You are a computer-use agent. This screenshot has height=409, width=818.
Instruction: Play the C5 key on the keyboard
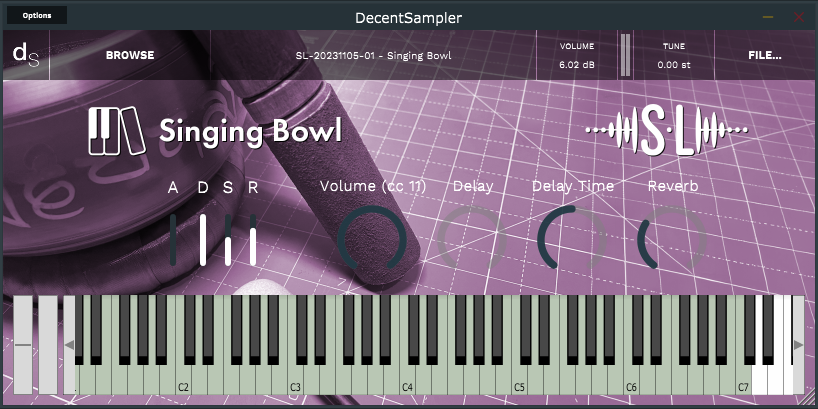(x=520, y=381)
